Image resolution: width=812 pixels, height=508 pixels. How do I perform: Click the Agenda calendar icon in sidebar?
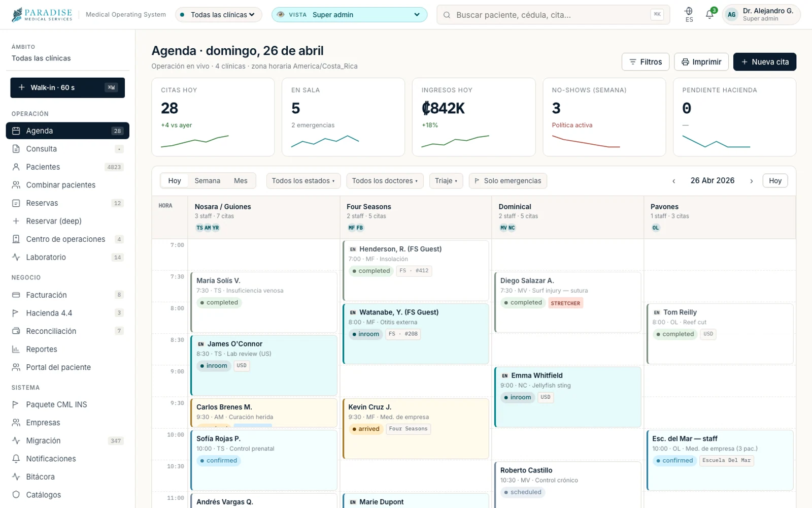(x=16, y=131)
